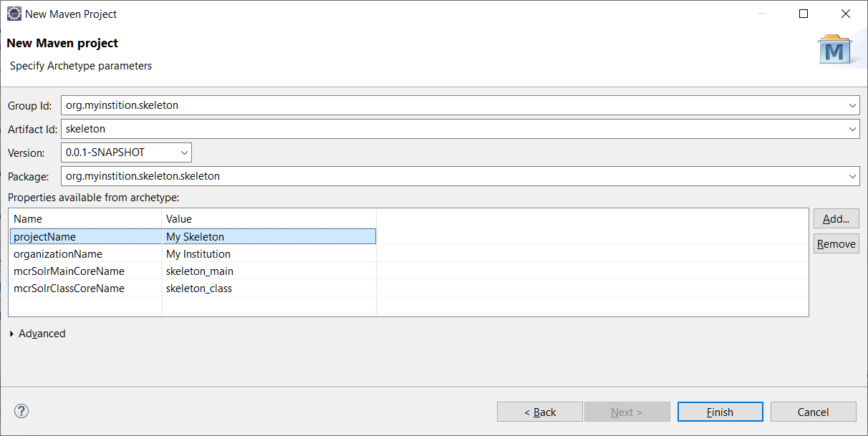This screenshot has width=868, height=436.
Task: Click the My Skeleton value cell
Action: pyautogui.click(x=269, y=236)
